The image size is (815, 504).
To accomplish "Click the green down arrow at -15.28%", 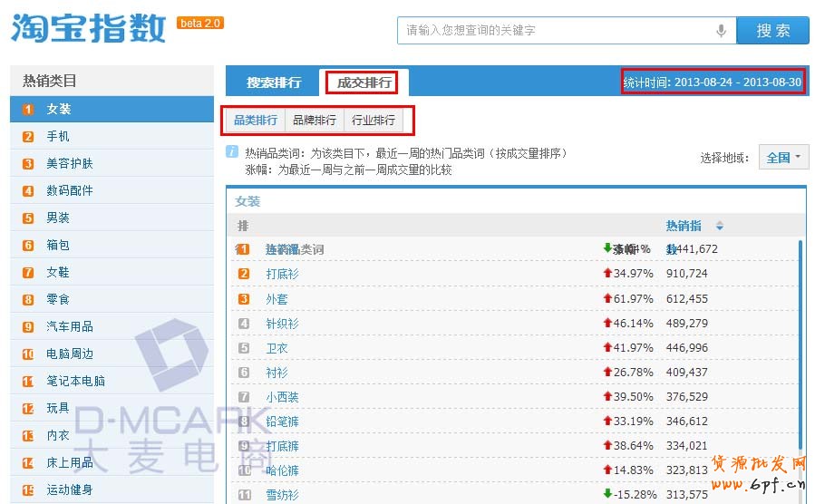I will coord(607,493).
